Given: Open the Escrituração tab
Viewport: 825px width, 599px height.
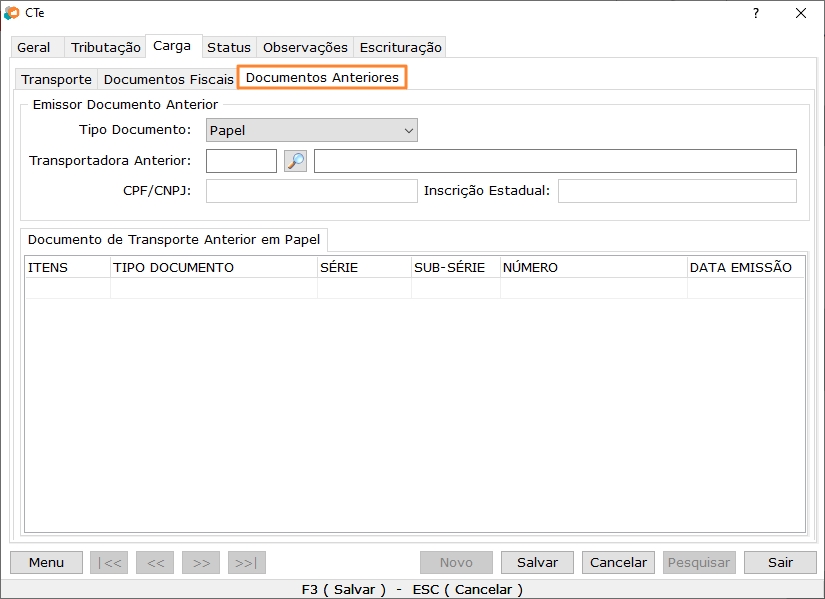Looking at the screenshot, I should [400, 46].
